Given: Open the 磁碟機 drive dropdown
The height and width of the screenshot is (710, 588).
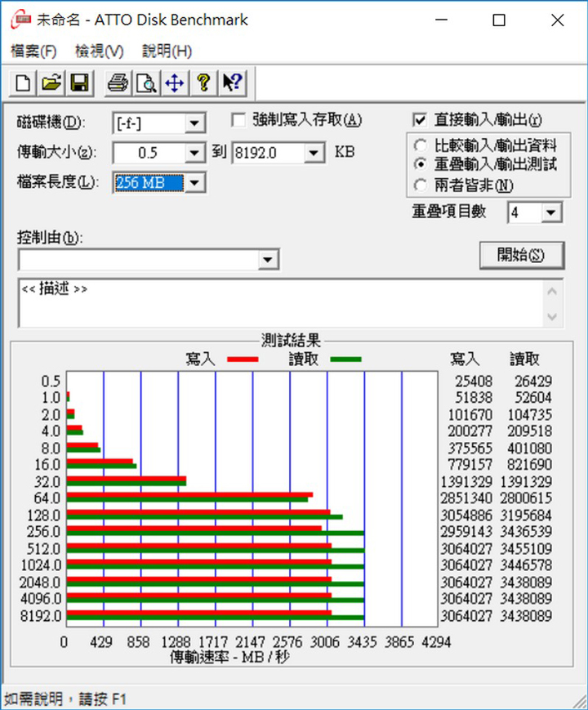Looking at the screenshot, I should click(194, 123).
